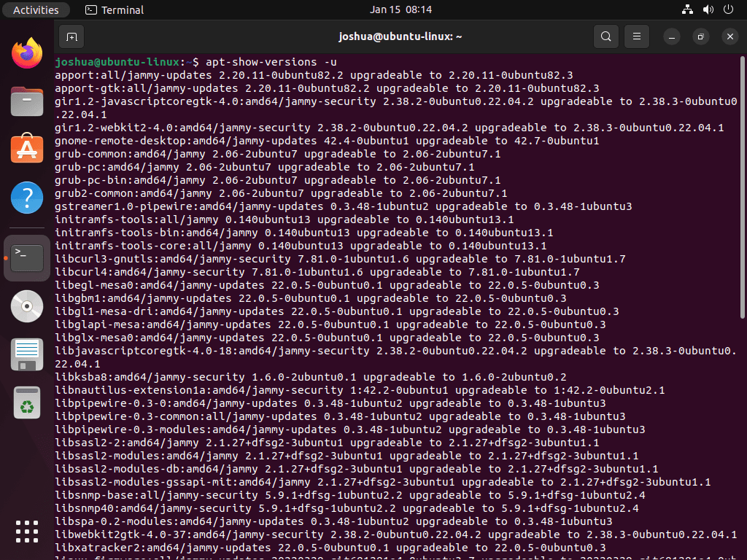
Task: Open the Files app from the dock
Action: point(26,101)
